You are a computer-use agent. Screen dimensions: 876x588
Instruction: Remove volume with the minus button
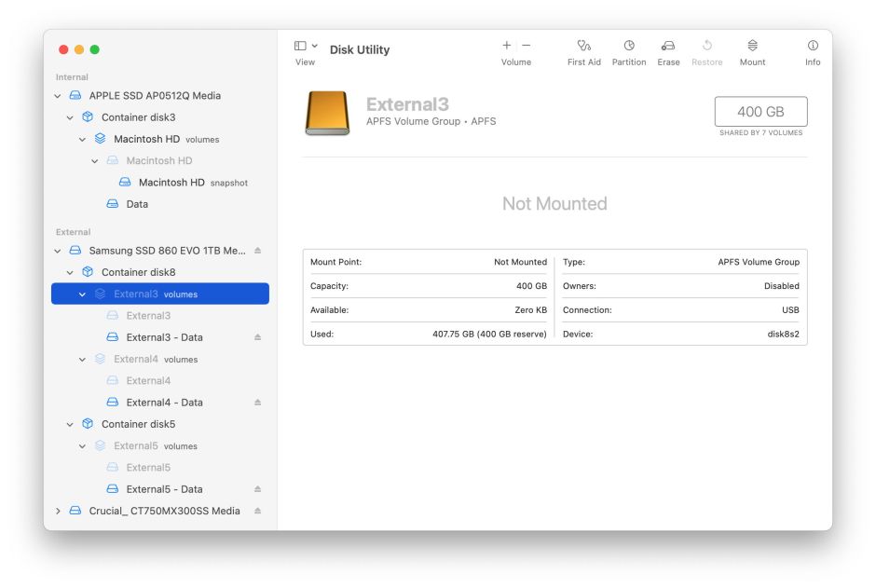click(527, 46)
